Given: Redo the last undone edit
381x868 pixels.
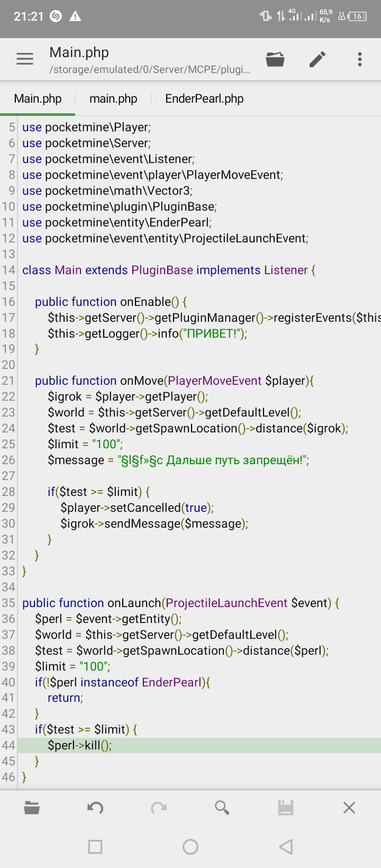Looking at the screenshot, I should 159,808.
